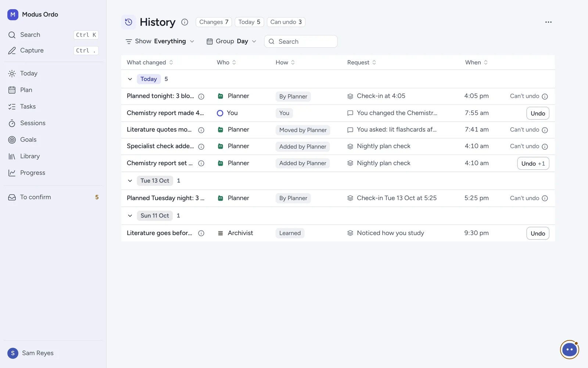Image resolution: width=588 pixels, height=368 pixels.
Task: Click the Modus Ordo logo icon
Action: 13,14
